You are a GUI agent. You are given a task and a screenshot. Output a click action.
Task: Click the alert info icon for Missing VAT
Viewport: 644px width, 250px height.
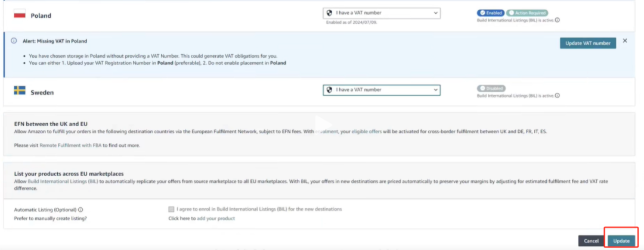(x=14, y=41)
